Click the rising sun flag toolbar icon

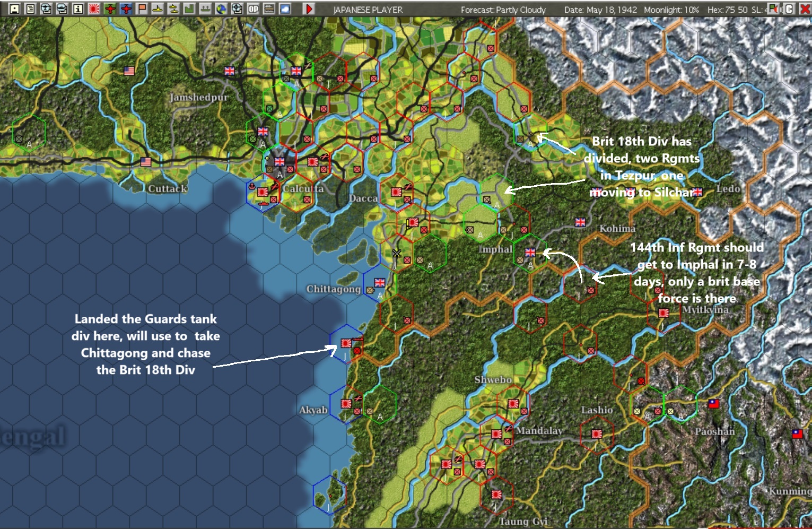tap(94, 9)
